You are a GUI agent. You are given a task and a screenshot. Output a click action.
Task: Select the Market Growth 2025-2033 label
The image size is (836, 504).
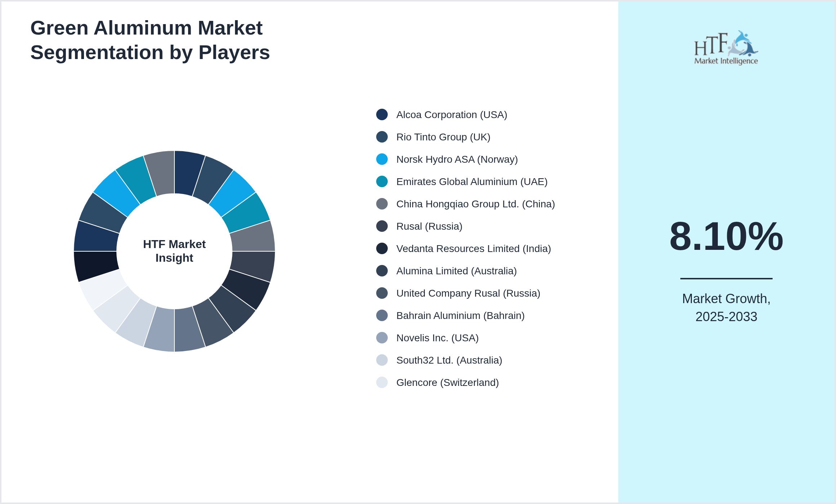726,308
